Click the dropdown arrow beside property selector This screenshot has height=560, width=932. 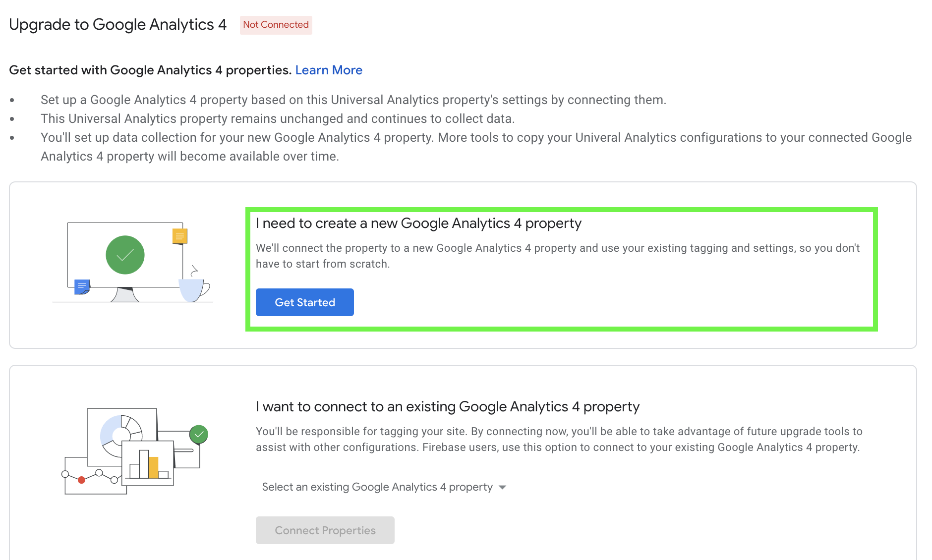coord(502,487)
